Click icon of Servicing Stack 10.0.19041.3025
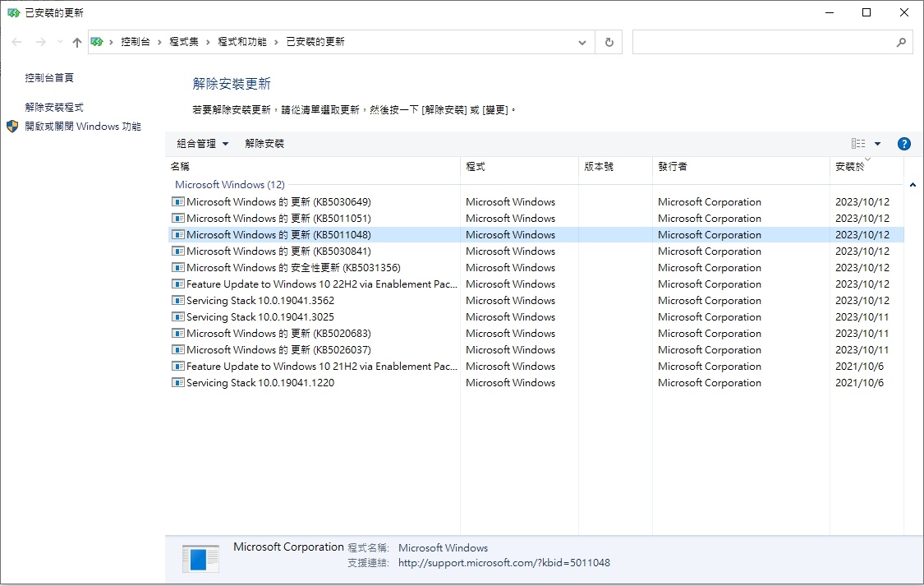This screenshot has height=586, width=924. (x=178, y=317)
